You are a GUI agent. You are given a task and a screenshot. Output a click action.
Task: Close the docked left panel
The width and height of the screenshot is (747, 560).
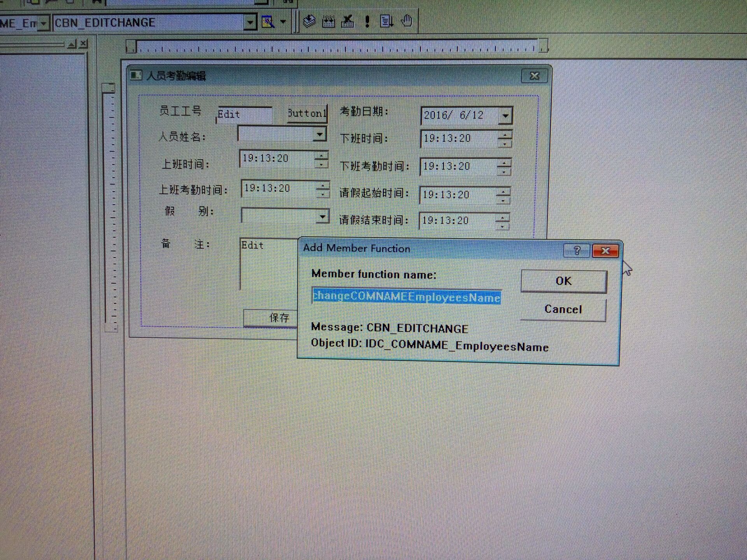(83, 44)
